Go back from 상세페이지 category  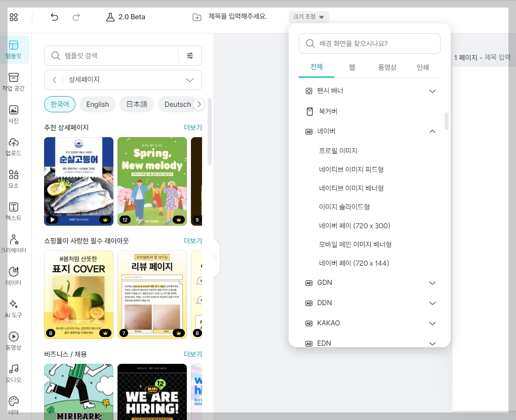pyautogui.click(x=55, y=80)
